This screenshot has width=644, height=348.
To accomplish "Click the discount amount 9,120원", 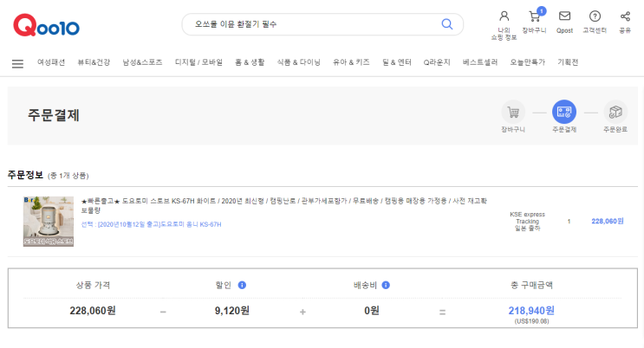I will 232,311.
